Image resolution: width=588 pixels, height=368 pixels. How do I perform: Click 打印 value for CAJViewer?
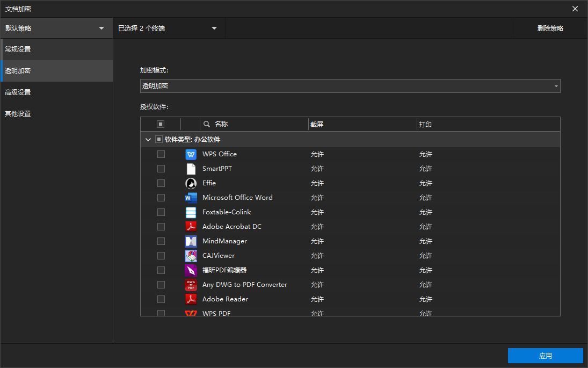[x=426, y=256]
